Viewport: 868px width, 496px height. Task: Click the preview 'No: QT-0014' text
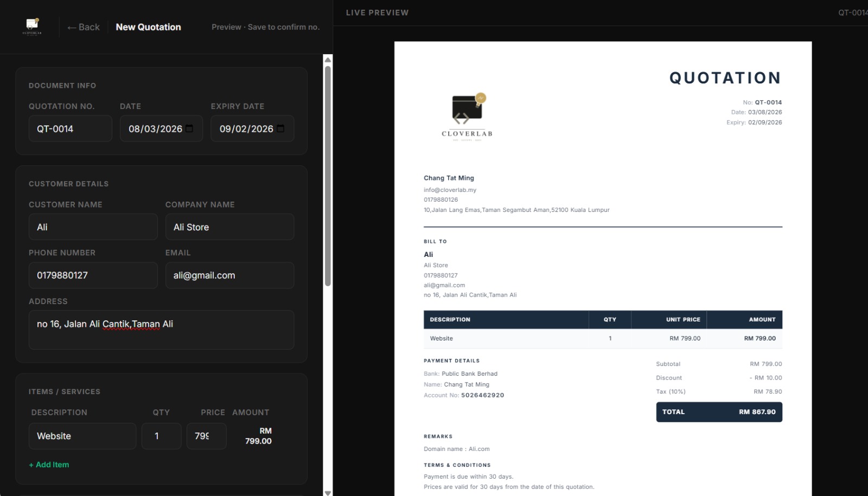762,102
